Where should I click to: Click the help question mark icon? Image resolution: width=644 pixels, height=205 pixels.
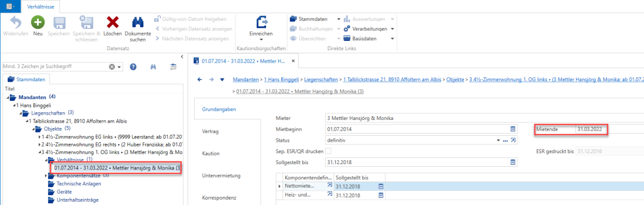point(133,67)
